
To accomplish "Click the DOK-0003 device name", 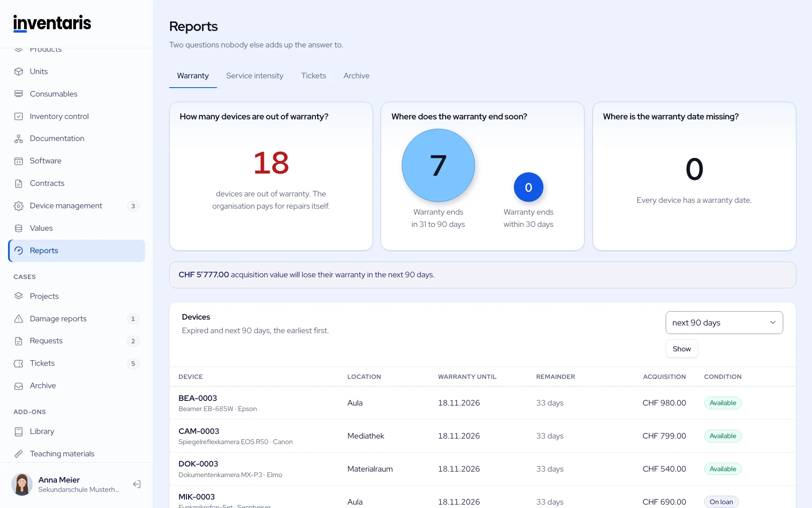I will pos(198,464).
